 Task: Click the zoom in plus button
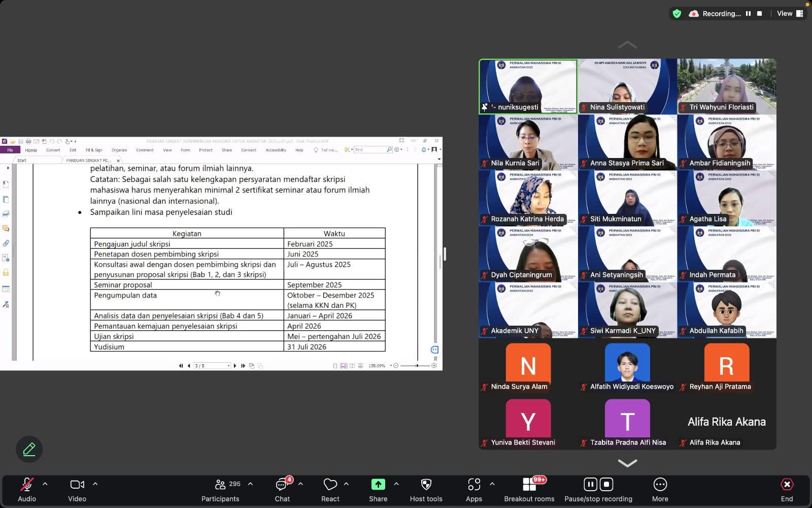[x=434, y=366]
